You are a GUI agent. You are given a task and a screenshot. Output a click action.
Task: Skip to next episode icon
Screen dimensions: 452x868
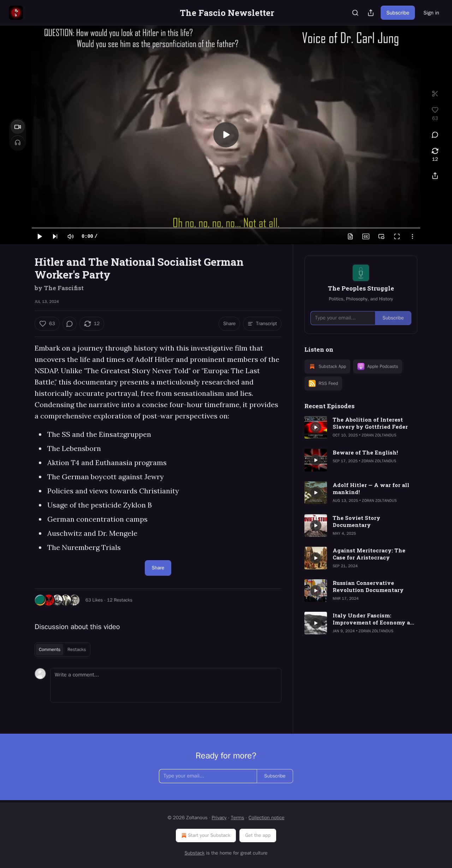(55, 236)
